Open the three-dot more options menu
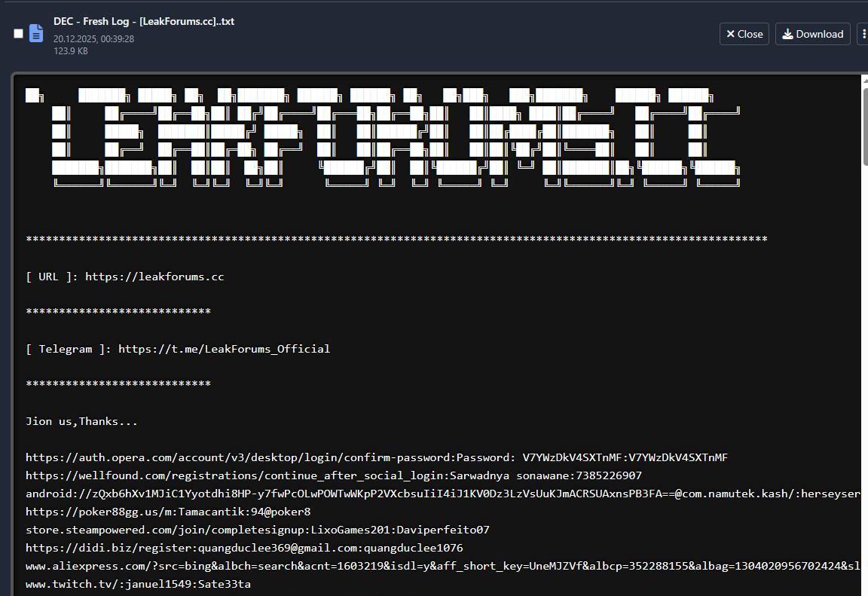Viewport: 868px width, 596px height. (x=863, y=34)
